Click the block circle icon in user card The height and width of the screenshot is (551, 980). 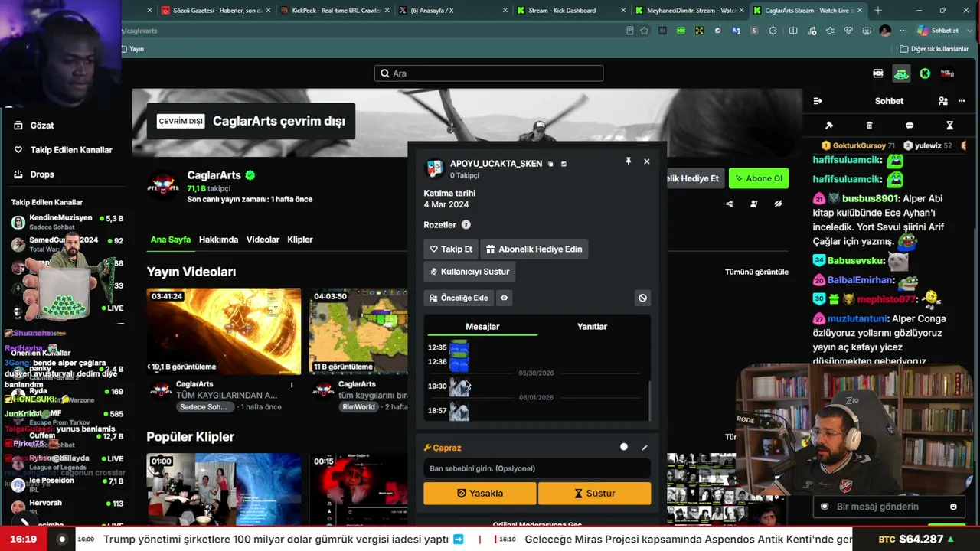point(642,298)
